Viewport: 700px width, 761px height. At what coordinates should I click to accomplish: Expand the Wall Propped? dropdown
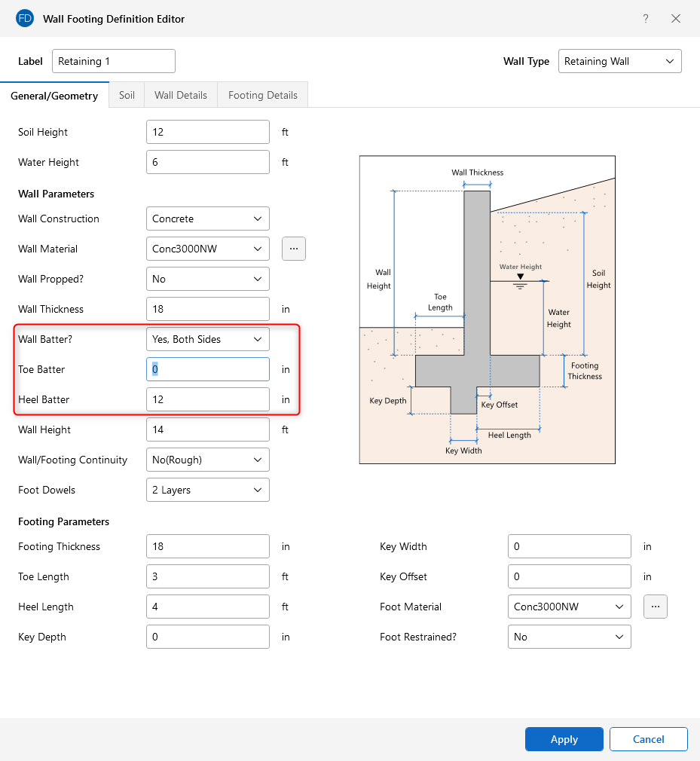click(207, 279)
